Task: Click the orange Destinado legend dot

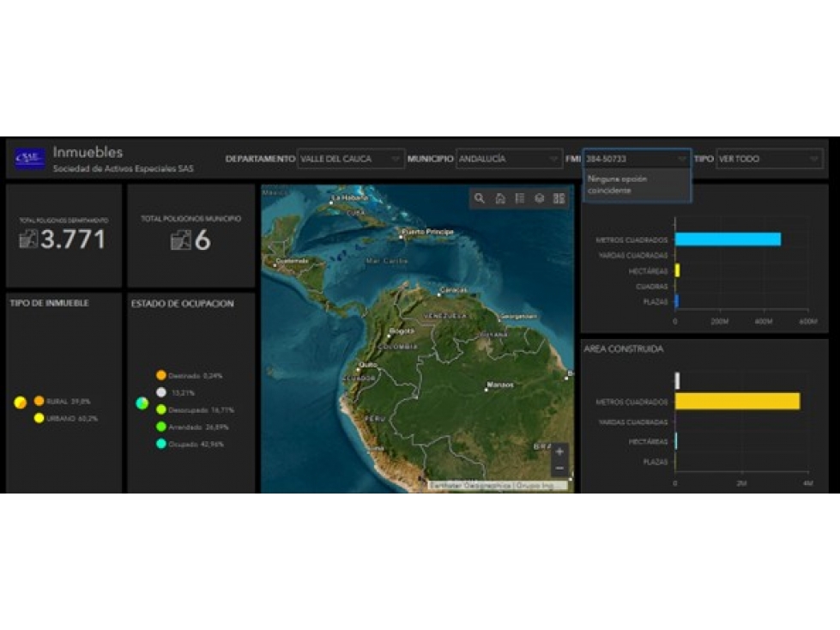Action: click(x=161, y=375)
